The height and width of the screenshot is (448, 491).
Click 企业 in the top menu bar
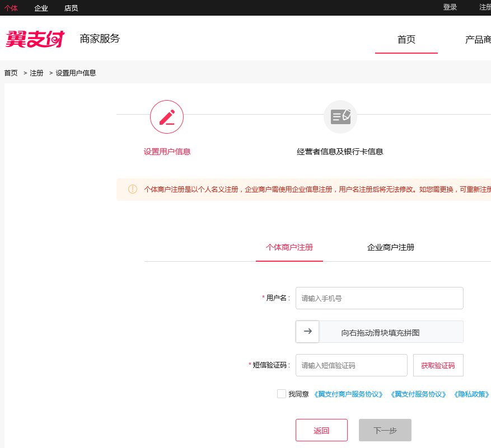click(x=41, y=8)
